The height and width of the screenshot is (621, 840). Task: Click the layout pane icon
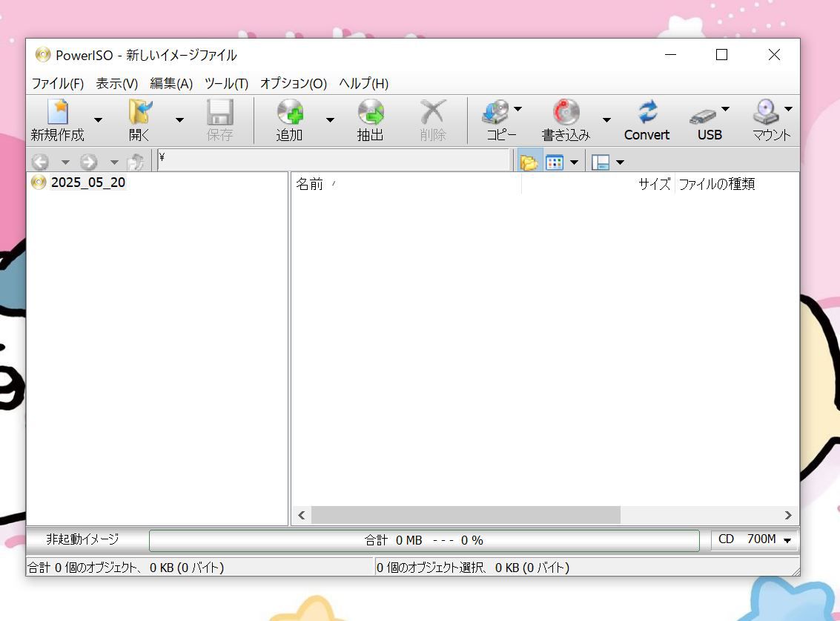pos(601,162)
